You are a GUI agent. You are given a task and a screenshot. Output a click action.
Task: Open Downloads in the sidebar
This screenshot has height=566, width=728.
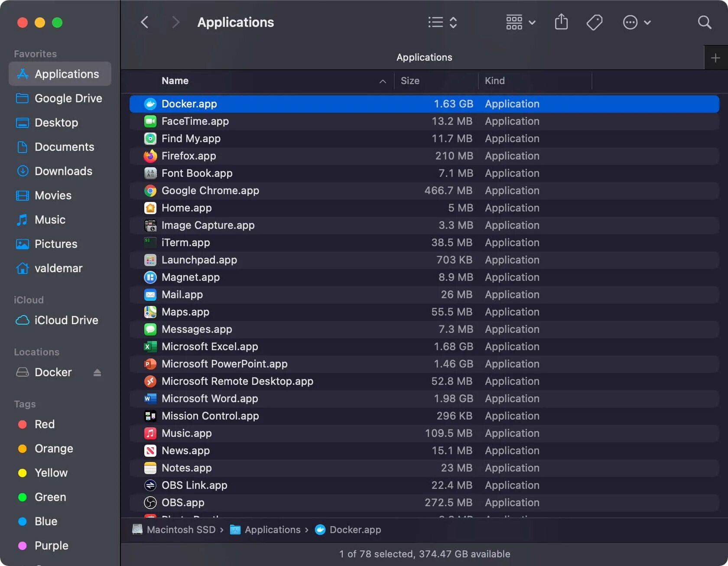(x=60, y=171)
